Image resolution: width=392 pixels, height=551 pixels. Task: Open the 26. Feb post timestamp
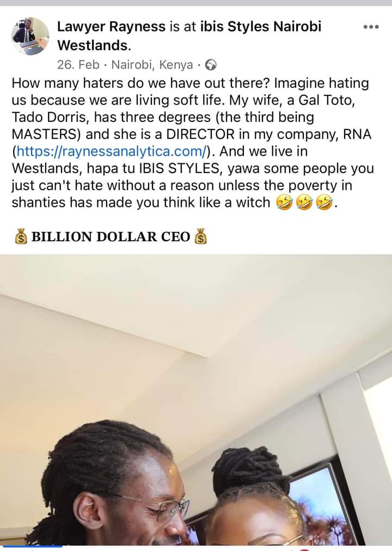click(x=78, y=65)
